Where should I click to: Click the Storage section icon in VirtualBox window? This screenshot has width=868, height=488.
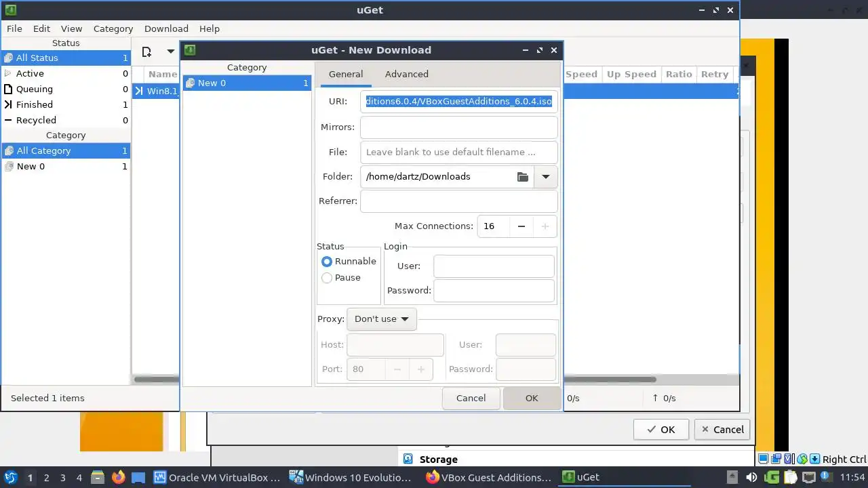408,460
